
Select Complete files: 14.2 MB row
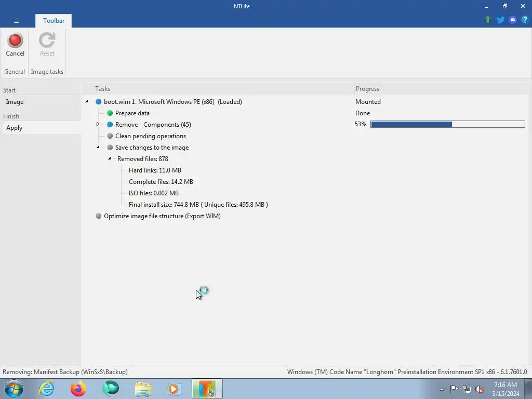coord(161,182)
